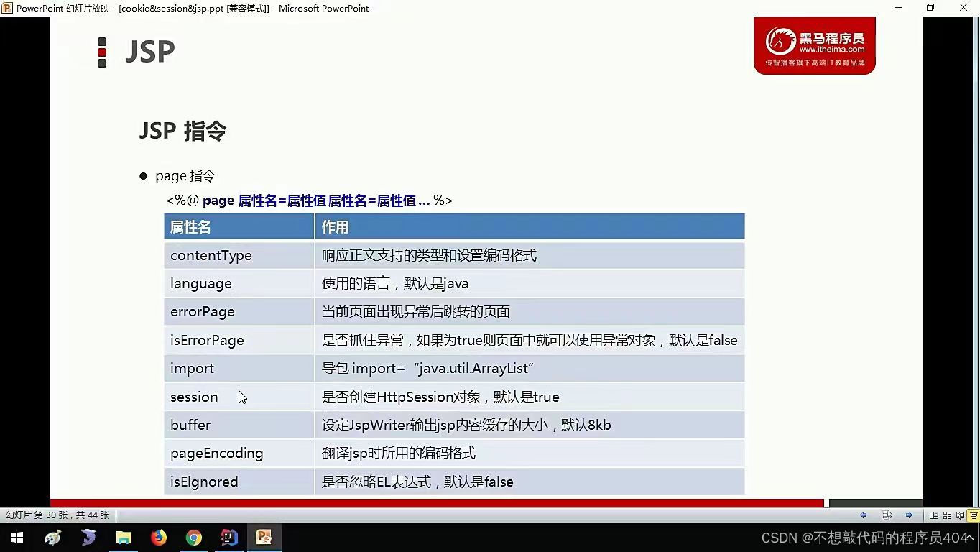Open File Explorer from the taskbar

(x=124, y=537)
